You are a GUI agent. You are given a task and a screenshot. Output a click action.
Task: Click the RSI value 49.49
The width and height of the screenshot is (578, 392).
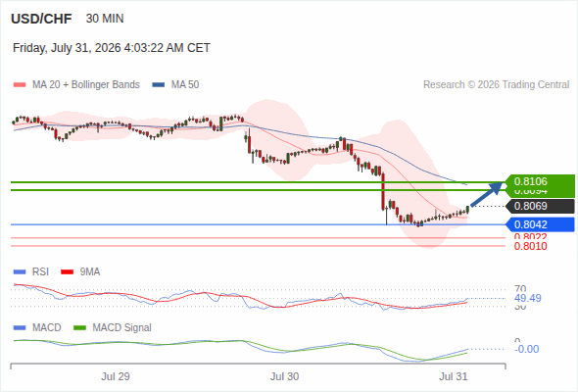click(528, 298)
